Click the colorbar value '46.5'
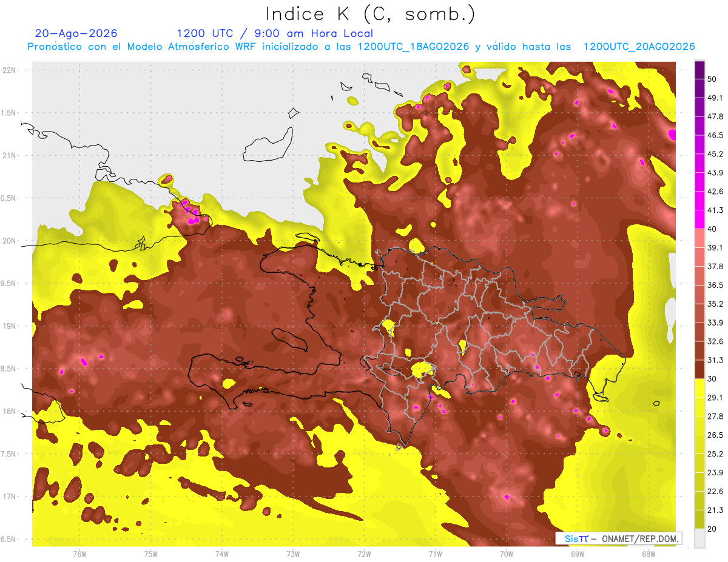This screenshot has width=728, height=562. (715, 135)
